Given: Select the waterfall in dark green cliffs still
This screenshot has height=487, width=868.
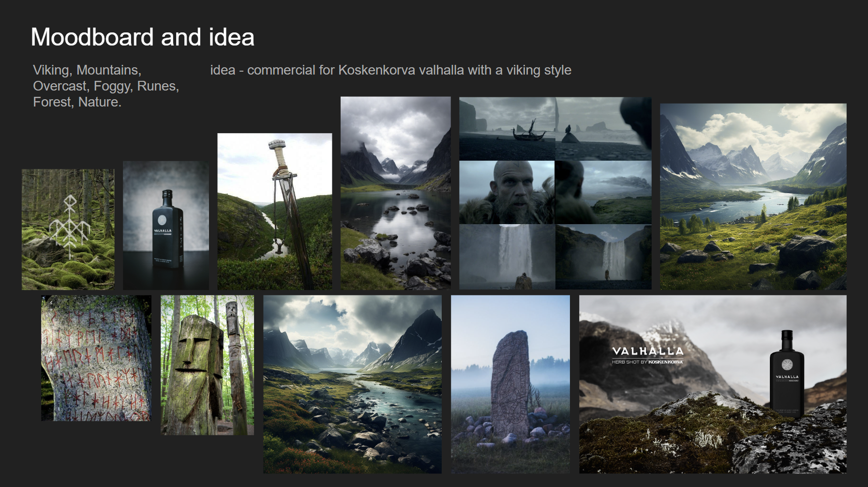Looking at the screenshot, I should tap(603, 257).
